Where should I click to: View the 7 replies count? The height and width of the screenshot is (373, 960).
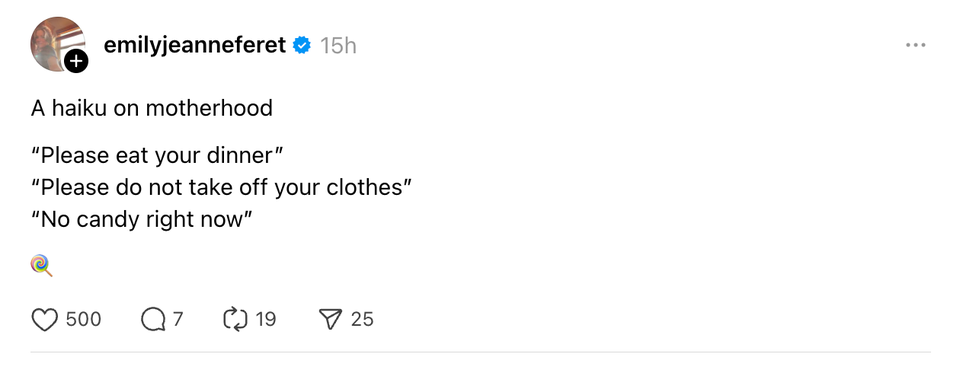[178, 320]
